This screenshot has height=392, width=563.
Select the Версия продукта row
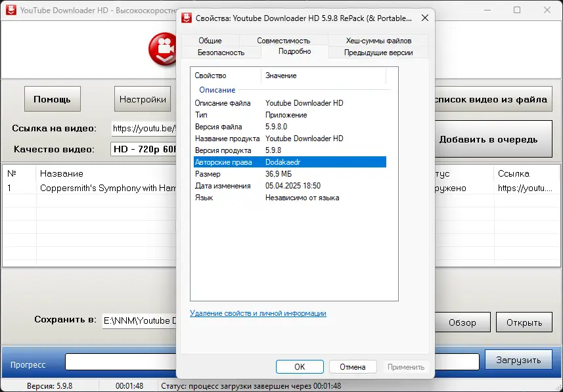290,150
